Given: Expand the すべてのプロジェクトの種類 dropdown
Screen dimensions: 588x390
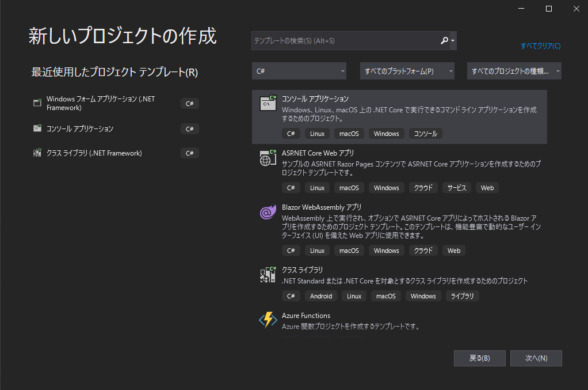Looking at the screenshot, I should point(514,70).
